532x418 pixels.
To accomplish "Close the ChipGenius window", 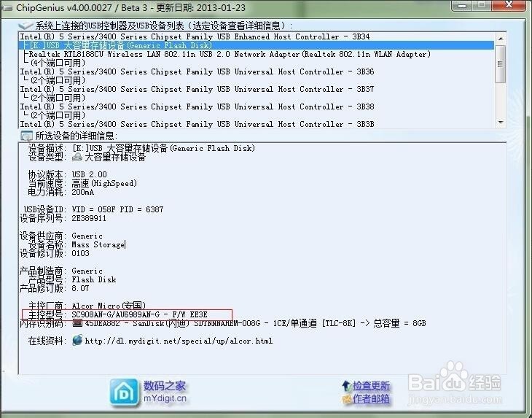I will (x=509, y=5).
